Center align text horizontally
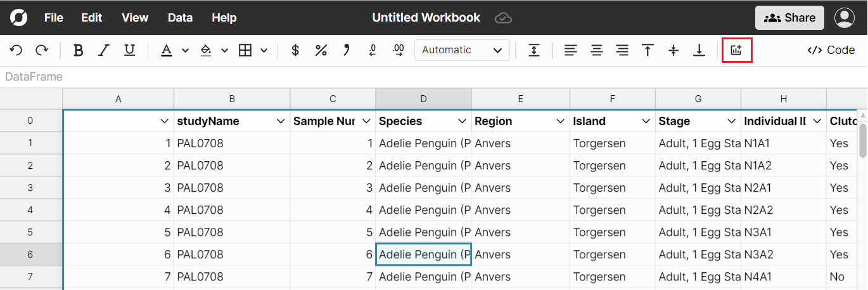This screenshot has height=290, width=868. point(597,50)
